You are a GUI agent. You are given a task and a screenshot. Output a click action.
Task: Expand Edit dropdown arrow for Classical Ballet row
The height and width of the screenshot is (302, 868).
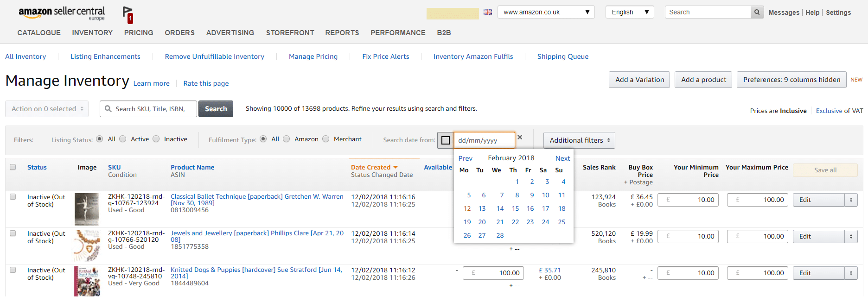(851, 200)
